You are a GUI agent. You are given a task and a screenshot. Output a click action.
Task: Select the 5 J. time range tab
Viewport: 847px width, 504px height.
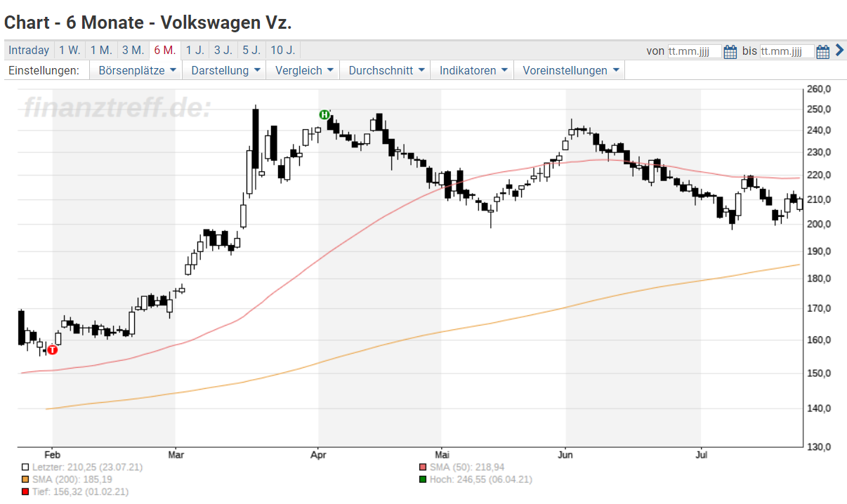tap(251, 51)
